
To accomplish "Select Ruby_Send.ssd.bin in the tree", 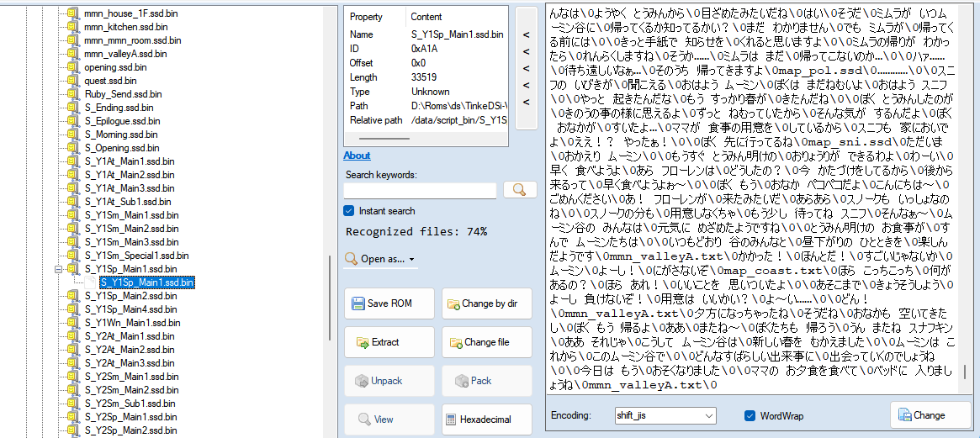I will [123, 93].
